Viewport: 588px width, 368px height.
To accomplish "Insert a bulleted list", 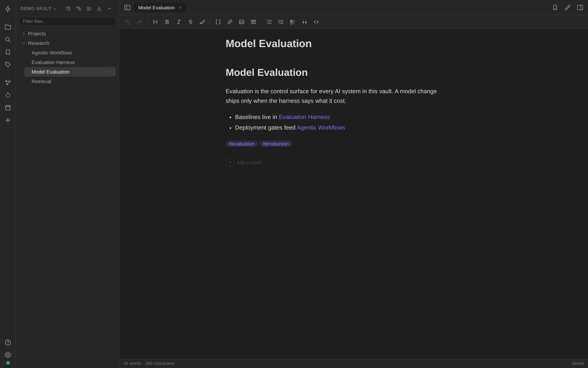I will [x=269, y=22].
